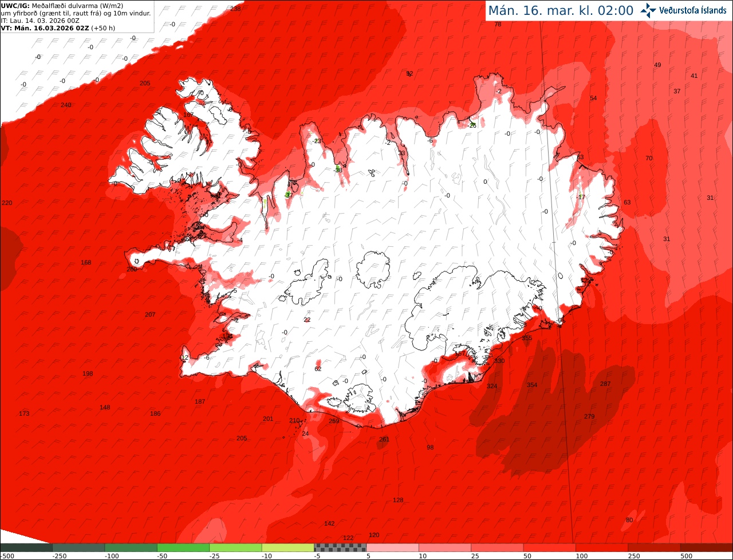
Task: Pick the legend swatch between -50 and -25
Action: pos(183,547)
